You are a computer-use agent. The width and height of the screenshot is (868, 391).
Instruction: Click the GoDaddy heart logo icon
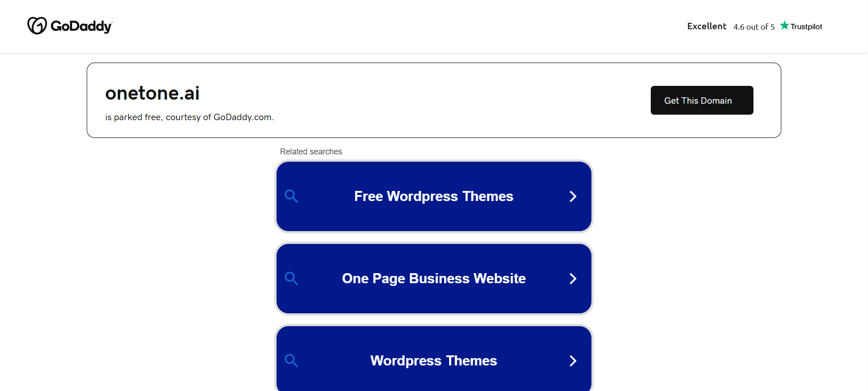[37, 26]
